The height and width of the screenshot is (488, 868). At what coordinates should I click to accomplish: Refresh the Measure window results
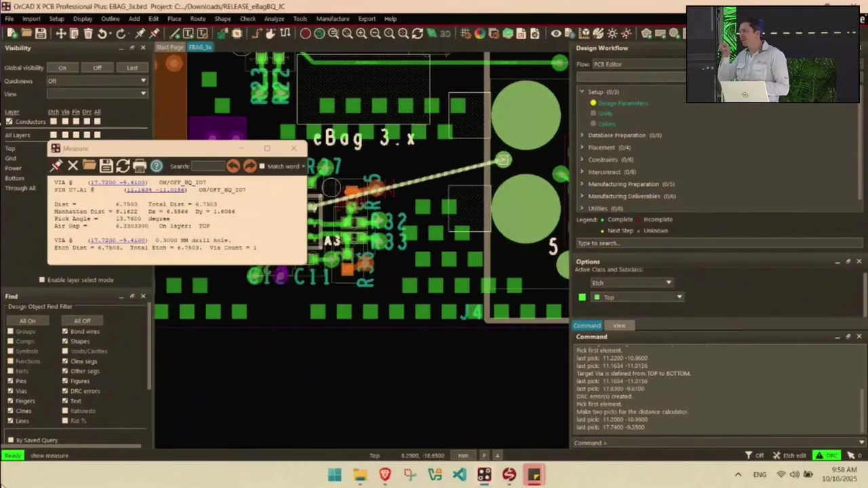click(123, 165)
